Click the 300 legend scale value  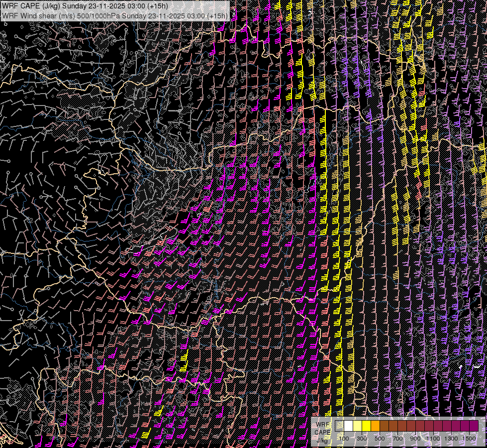pos(362,439)
